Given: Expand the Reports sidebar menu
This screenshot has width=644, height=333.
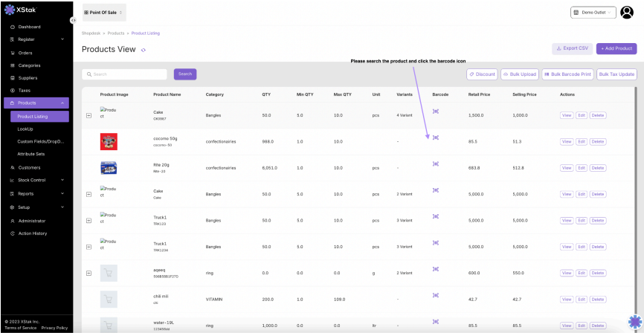Looking at the screenshot, I should click(x=36, y=193).
